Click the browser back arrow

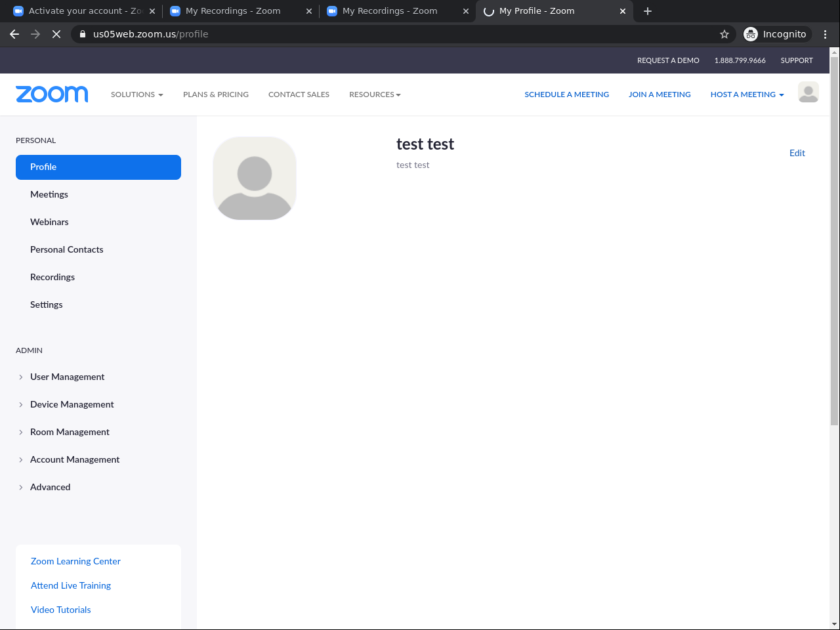click(14, 34)
